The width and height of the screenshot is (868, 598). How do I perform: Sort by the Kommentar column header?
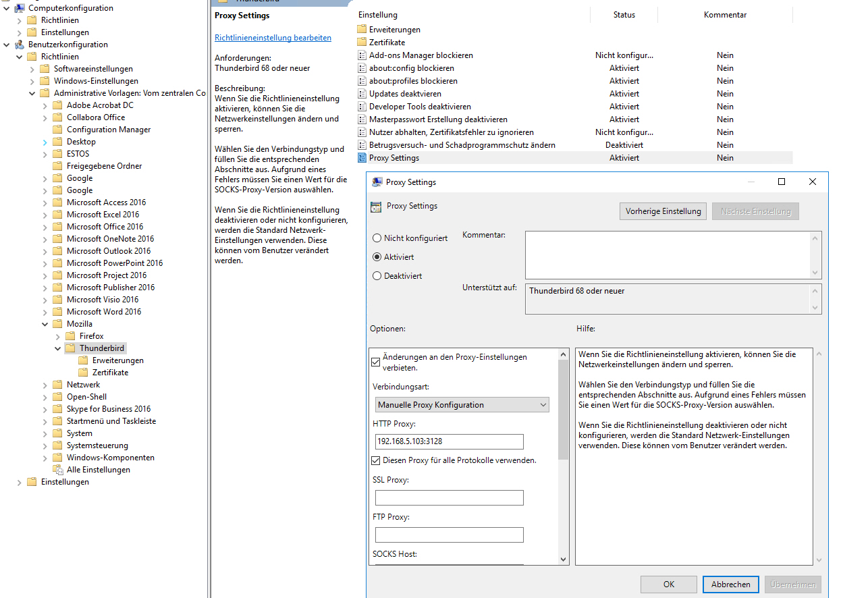725,15
